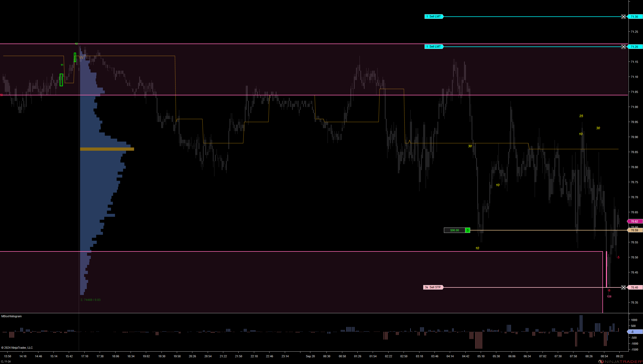This screenshot has width=643, height=364.
Task: Select the gold point-of-control volume bar
Action: (x=107, y=149)
